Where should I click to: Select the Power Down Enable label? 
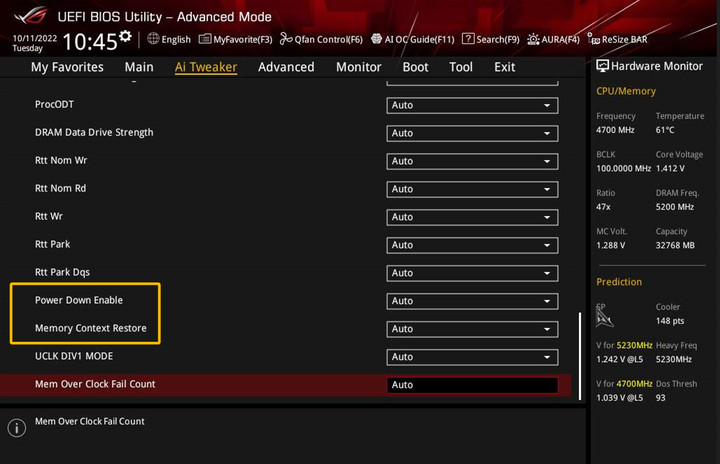pyautogui.click(x=79, y=300)
